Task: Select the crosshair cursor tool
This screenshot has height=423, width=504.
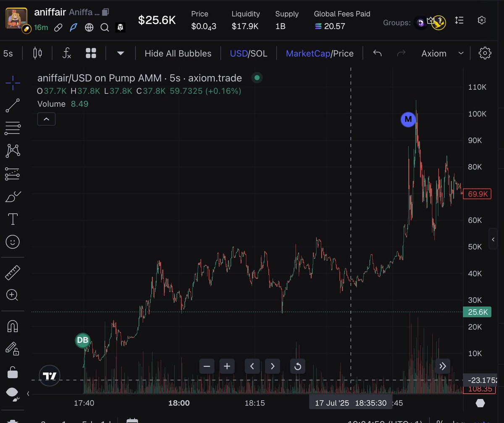Action: [x=13, y=83]
